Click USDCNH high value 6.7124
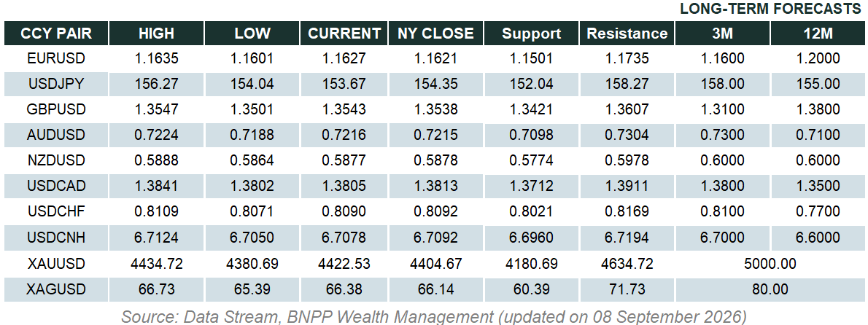868x325 pixels. click(157, 237)
